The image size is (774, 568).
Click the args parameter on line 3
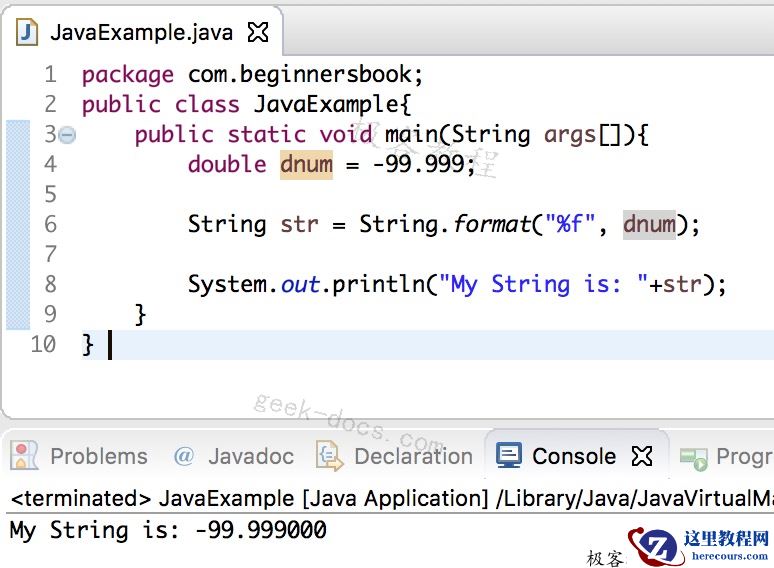570,136
